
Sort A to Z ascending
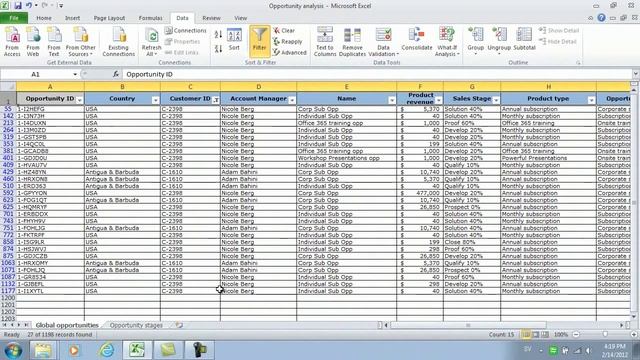point(218,35)
